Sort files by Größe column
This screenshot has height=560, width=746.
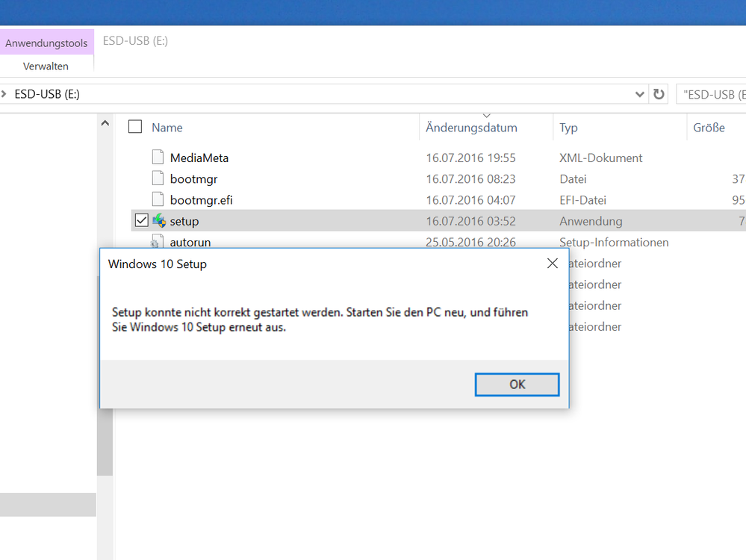pos(709,128)
